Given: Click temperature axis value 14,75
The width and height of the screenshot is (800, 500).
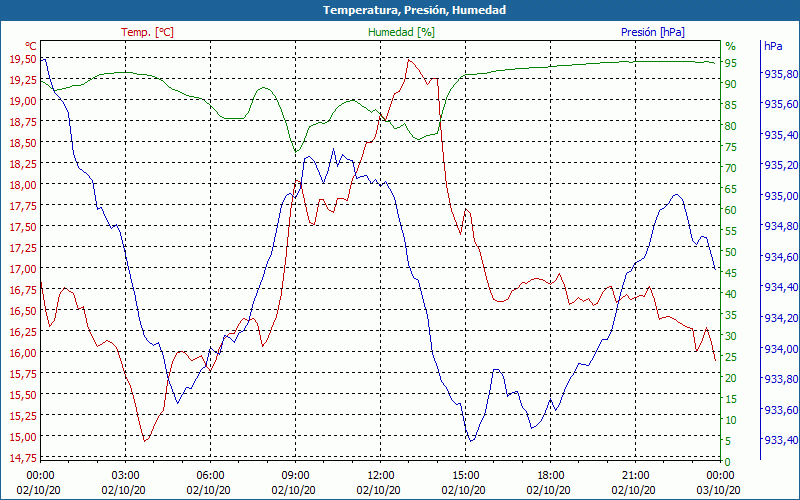Looking at the screenshot, I should point(23,458).
